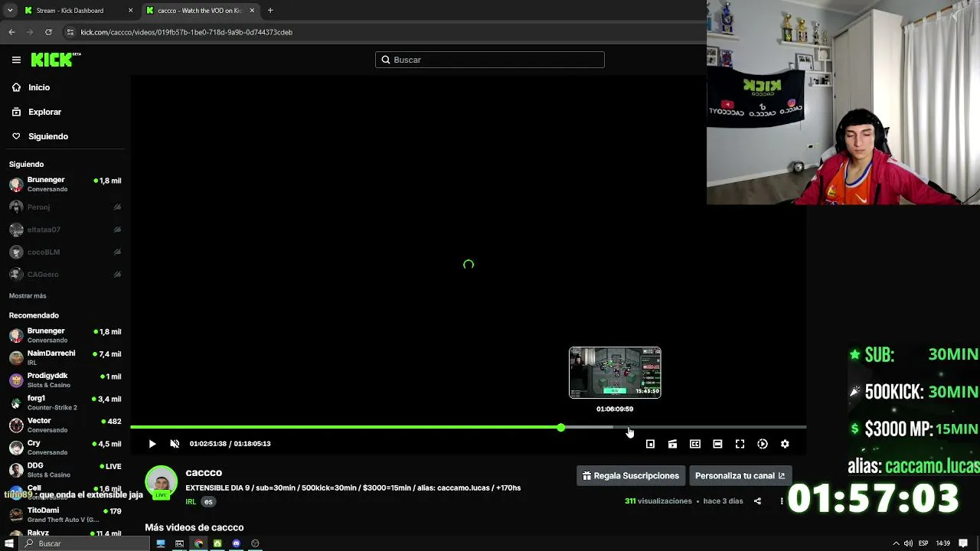Open offline channel cocoBLM
The height and width of the screenshot is (551, 980).
coord(65,252)
